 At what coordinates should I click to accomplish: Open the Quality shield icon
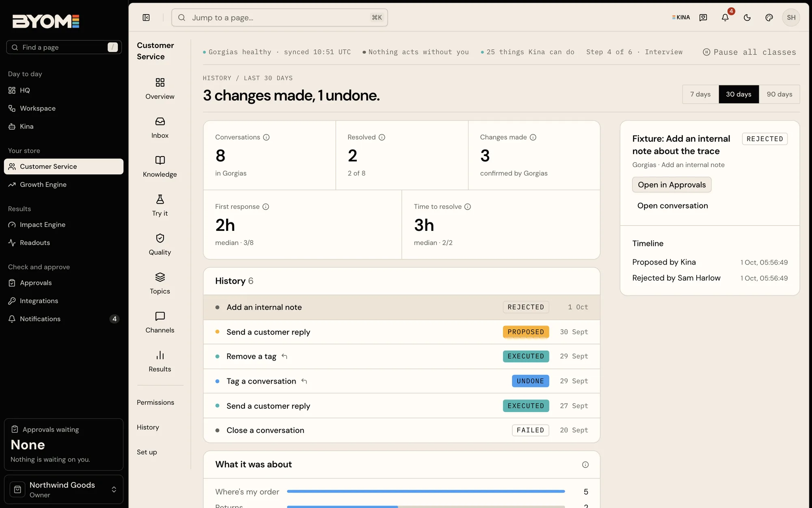pyautogui.click(x=160, y=238)
